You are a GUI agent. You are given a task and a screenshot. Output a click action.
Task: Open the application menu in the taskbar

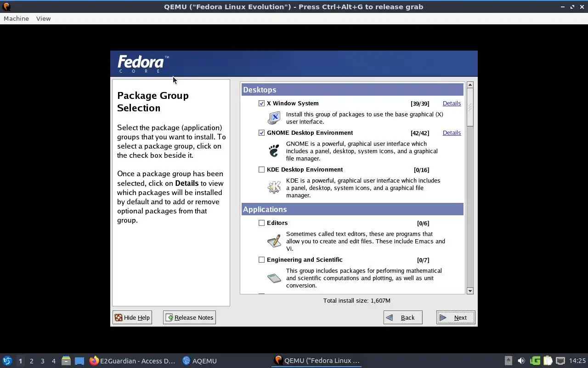coord(7,361)
